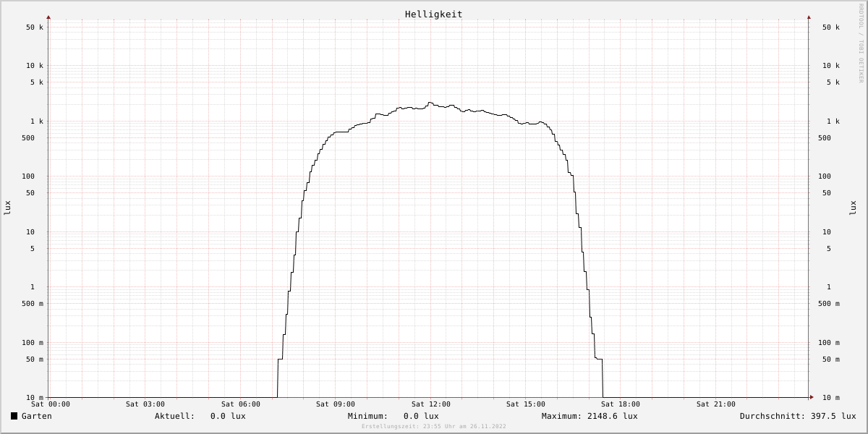Select the 'Sat 12:00' time axis label
868x434 pixels.
(x=431, y=404)
